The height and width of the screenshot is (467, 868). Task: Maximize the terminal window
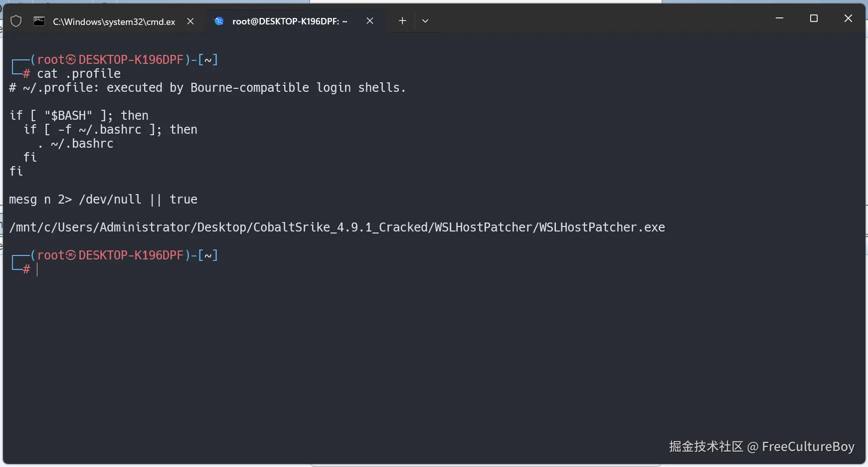pos(814,18)
